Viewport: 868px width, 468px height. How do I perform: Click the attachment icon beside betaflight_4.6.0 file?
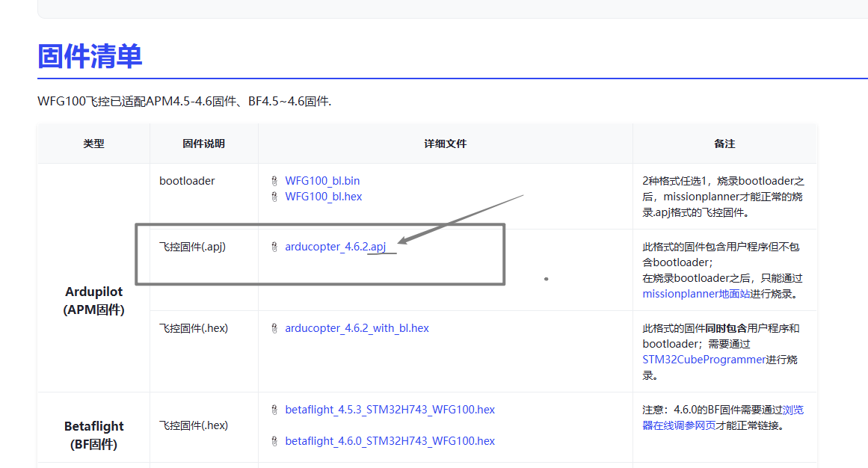(274, 441)
